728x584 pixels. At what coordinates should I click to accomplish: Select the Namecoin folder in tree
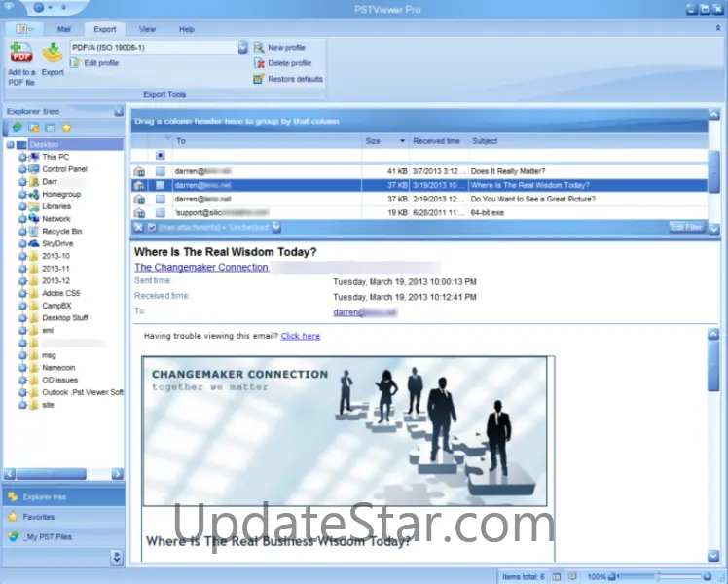coord(58,368)
